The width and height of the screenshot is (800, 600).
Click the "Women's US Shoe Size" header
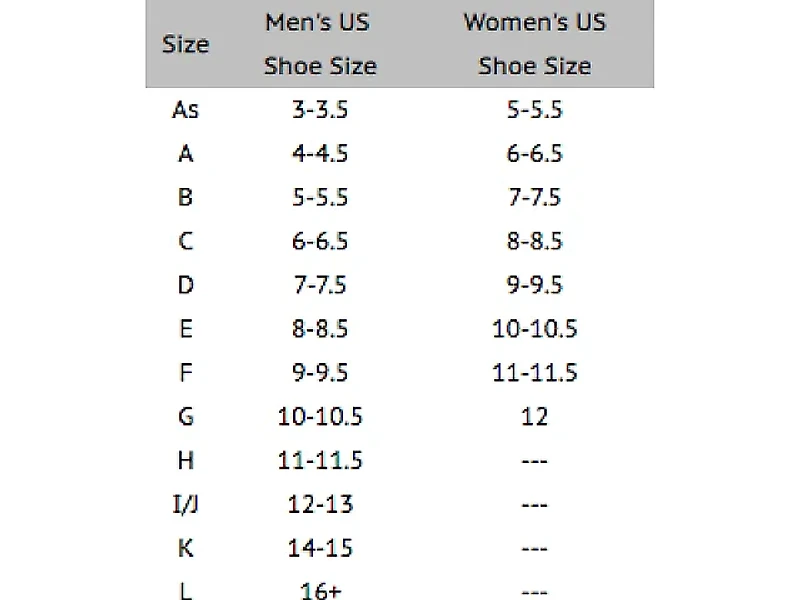(x=534, y=45)
